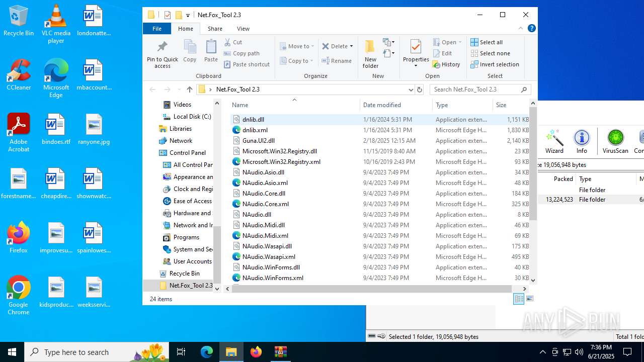Click Pin to Quick access icon
644x362 pixels.
(x=162, y=54)
